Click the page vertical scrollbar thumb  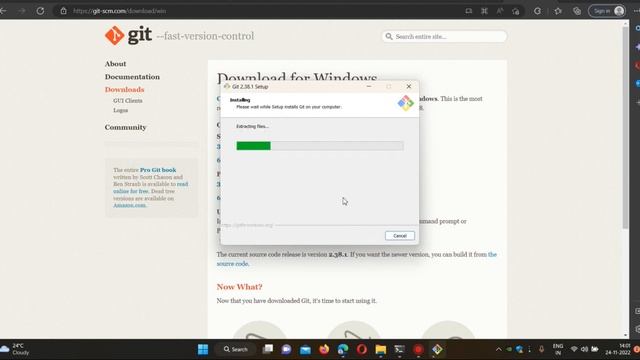[x=625, y=127]
